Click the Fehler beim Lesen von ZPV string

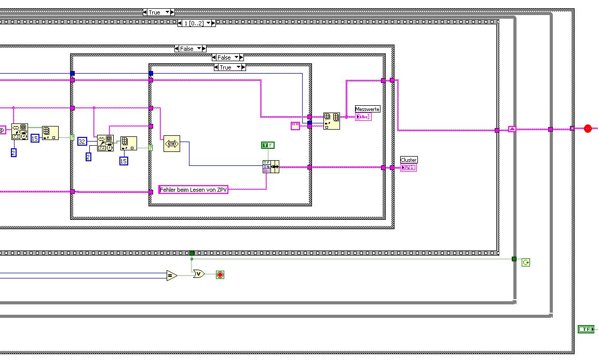193,190
